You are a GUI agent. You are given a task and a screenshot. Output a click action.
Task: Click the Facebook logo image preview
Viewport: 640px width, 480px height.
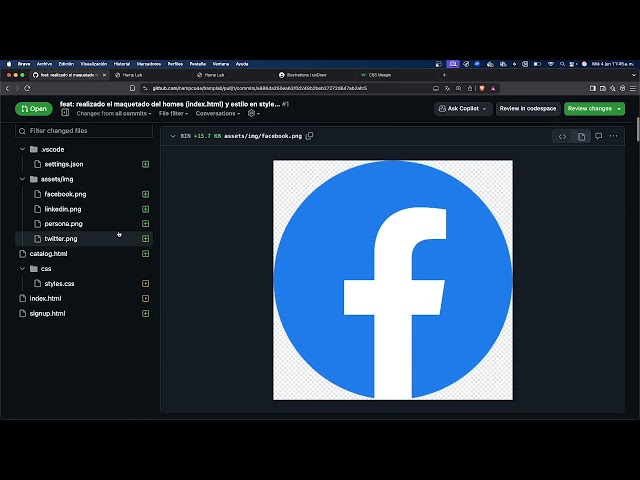(x=393, y=280)
